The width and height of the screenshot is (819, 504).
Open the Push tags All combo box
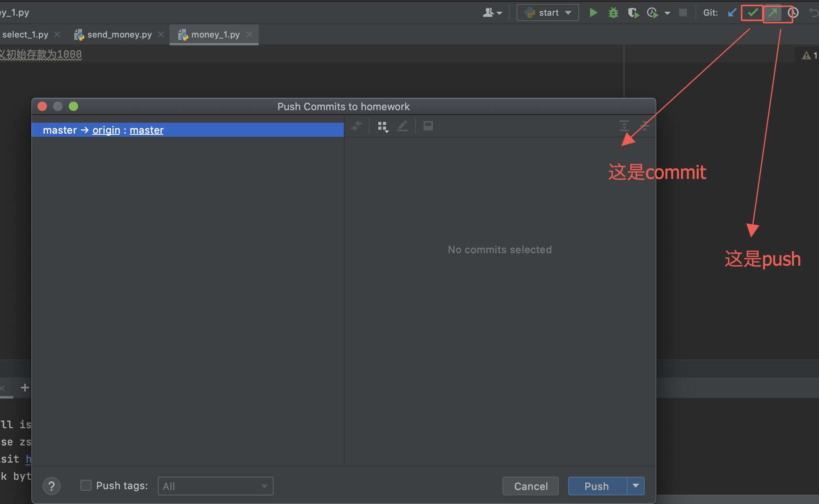pos(215,486)
